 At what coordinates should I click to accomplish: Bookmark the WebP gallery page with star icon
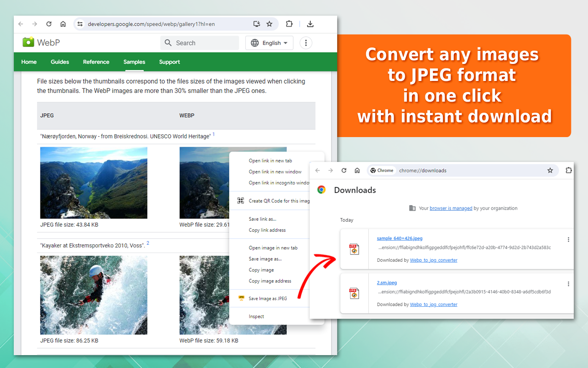269,24
